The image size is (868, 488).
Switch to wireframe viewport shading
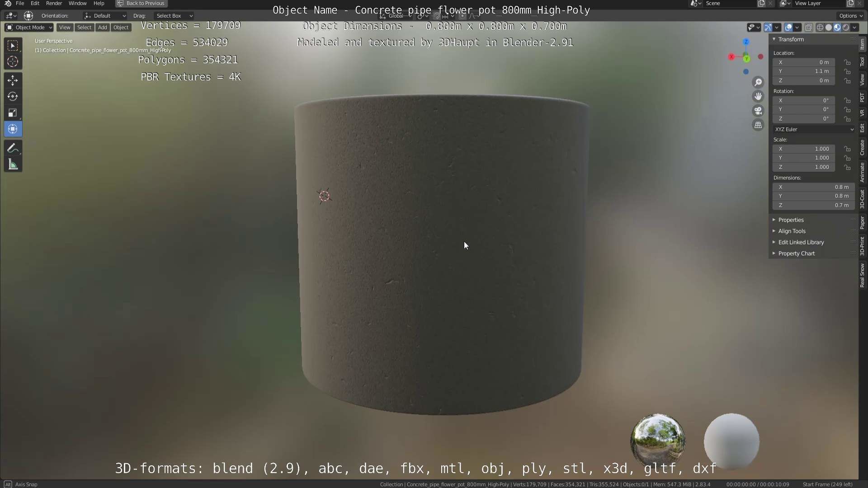click(820, 28)
